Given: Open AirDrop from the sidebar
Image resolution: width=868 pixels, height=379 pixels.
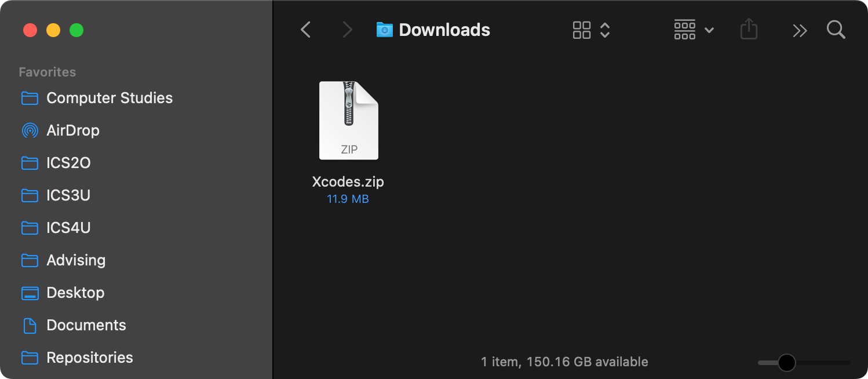Looking at the screenshot, I should [72, 130].
